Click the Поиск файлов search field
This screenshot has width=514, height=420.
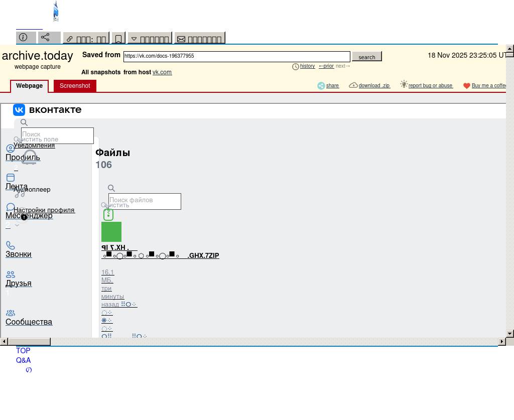point(145,201)
